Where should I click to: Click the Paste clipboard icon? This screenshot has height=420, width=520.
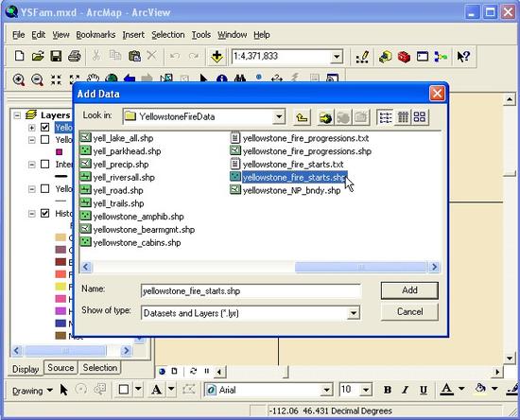(134, 56)
